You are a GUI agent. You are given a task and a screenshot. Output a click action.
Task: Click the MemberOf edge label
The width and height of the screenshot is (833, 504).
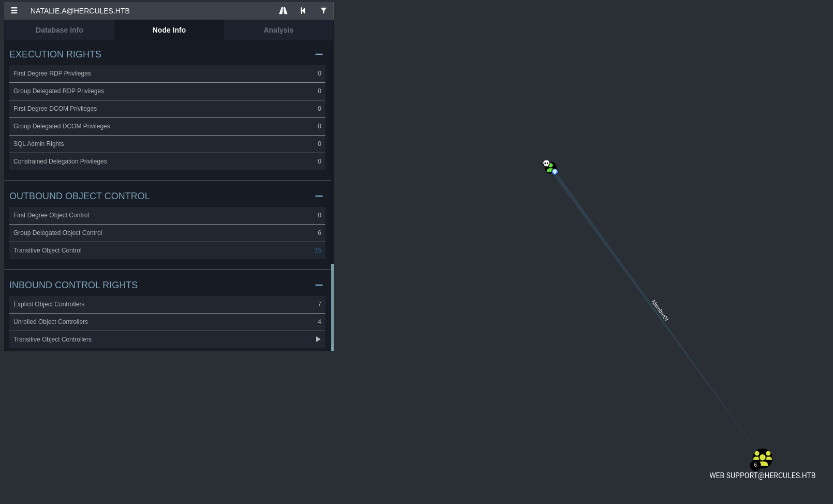[660, 310]
